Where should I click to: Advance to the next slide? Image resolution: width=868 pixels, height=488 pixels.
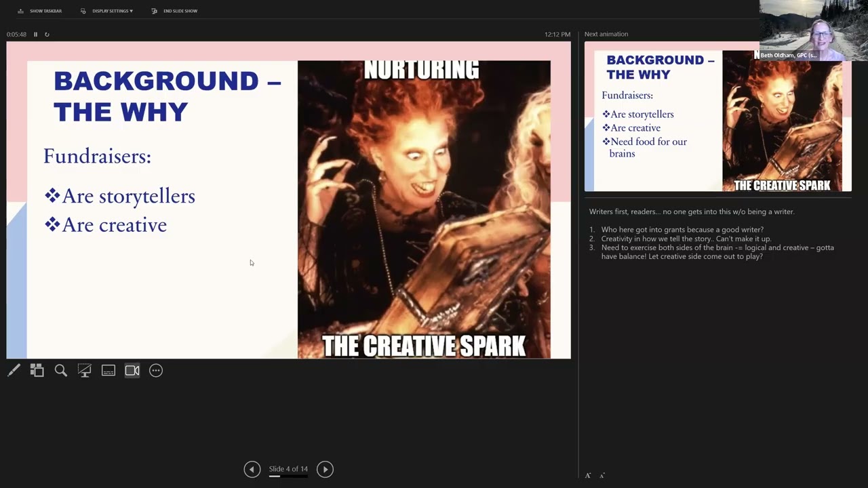[x=325, y=469]
